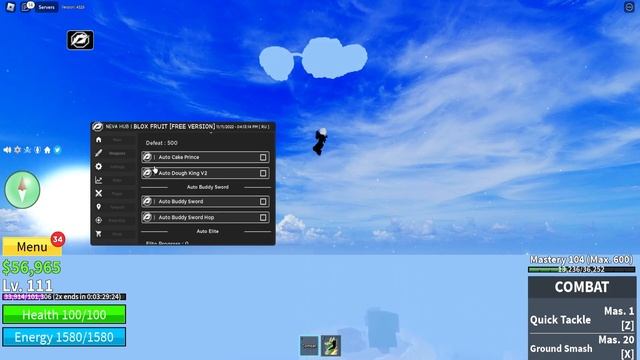
Task: Click the Mastery 104 (Max. 600) text
Action: coord(581,260)
